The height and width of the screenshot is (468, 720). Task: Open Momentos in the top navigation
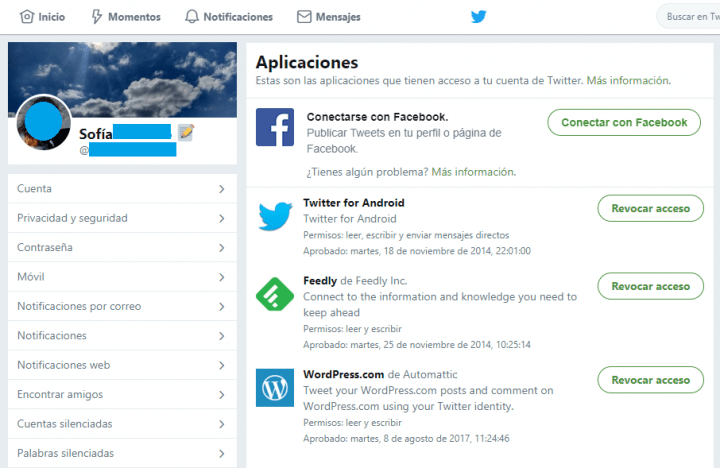pos(126,17)
